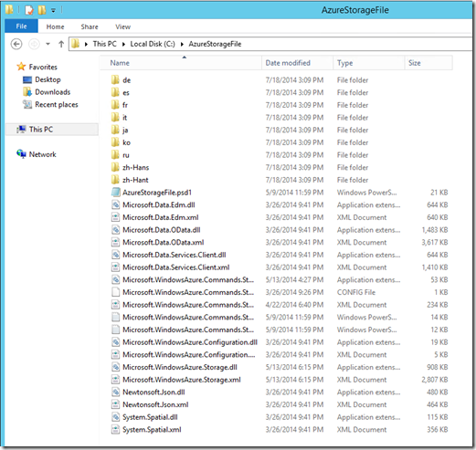The image size is (476, 450).
Task: Click the AzureStorageFile.psd1 file icon
Action: click(115, 193)
